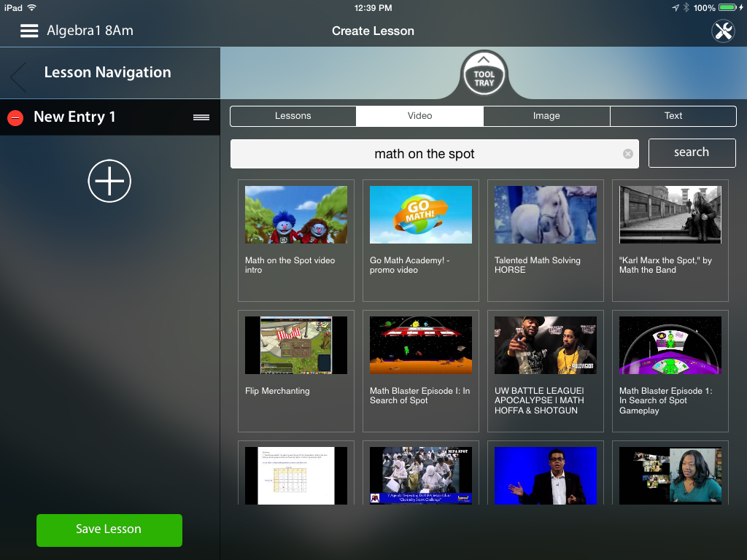The image size is (747, 560).
Task: Switch to the Lessons tab
Action: (x=293, y=116)
